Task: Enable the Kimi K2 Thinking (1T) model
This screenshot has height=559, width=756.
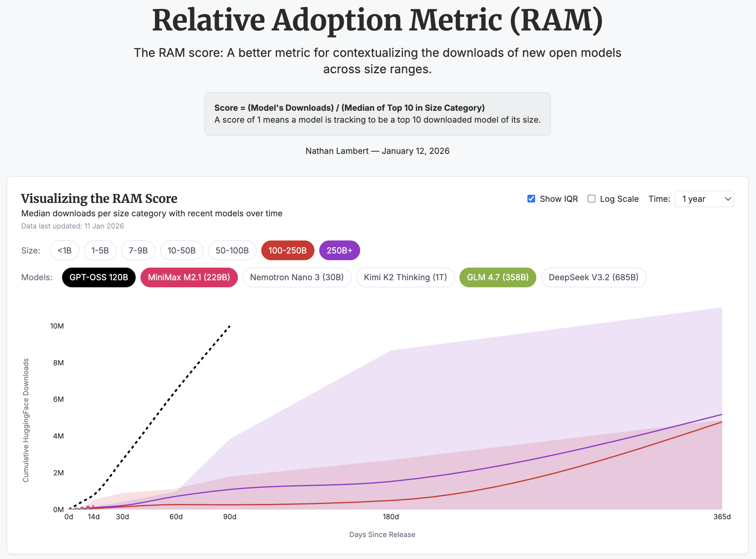Action: (405, 277)
